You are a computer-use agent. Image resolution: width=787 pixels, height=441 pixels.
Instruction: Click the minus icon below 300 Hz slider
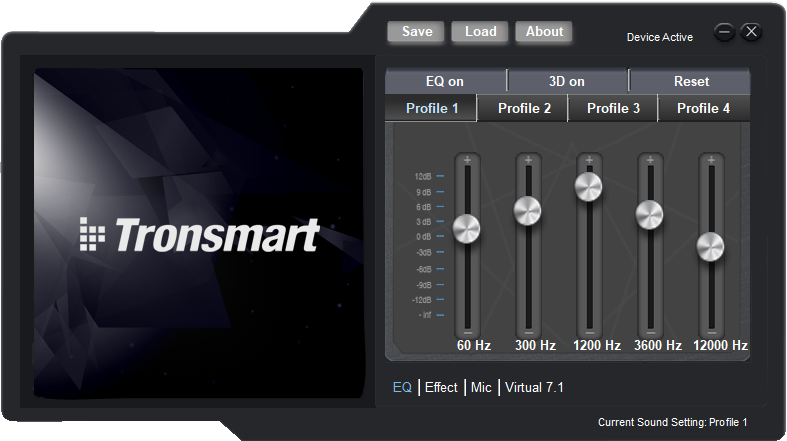click(x=528, y=331)
